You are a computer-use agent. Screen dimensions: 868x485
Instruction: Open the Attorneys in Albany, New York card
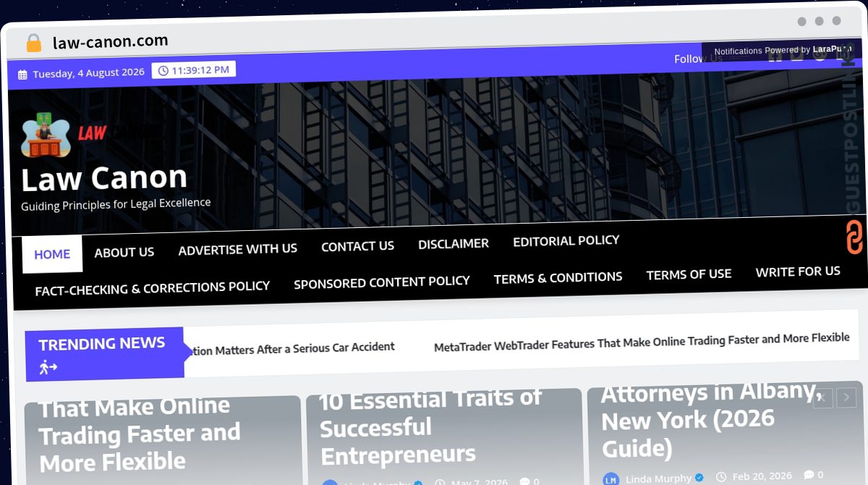pyautogui.click(x=710, y=419)
